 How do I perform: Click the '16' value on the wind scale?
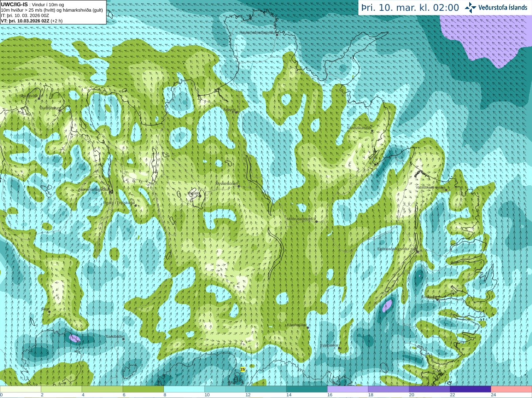pos(330,395)
